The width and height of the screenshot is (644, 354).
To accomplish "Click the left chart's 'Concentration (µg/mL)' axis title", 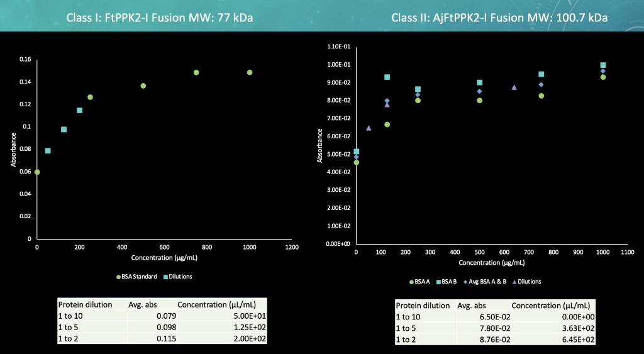I will [x=164, y=258].
